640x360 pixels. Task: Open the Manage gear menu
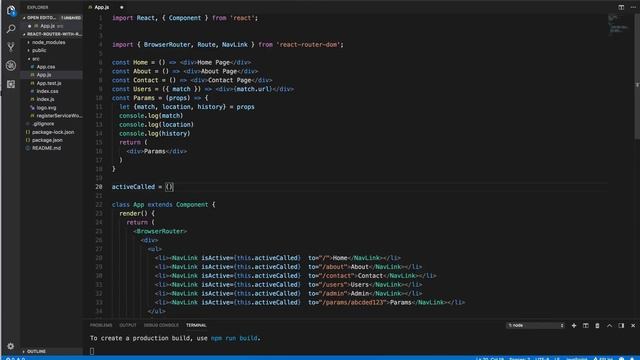(11, 346)
